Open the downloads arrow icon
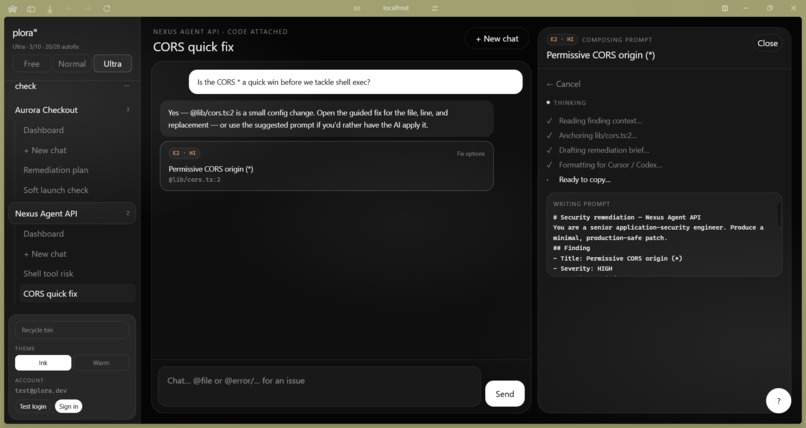Viewport: 806px width, 428px height. click(x=50, y=9)
